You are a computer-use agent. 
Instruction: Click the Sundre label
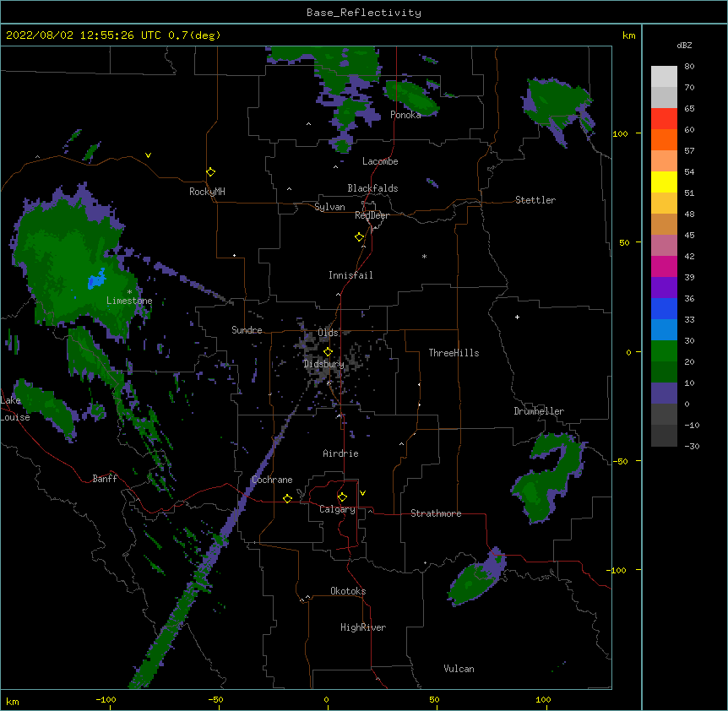[247, 330]
